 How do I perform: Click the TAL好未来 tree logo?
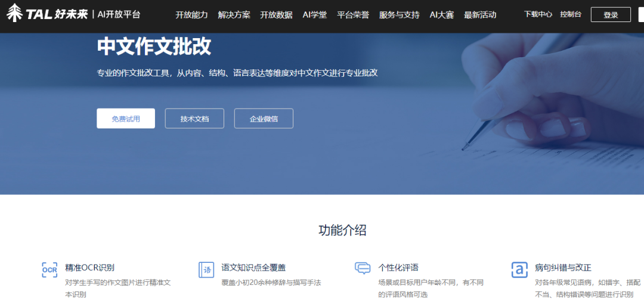[15, 13]
